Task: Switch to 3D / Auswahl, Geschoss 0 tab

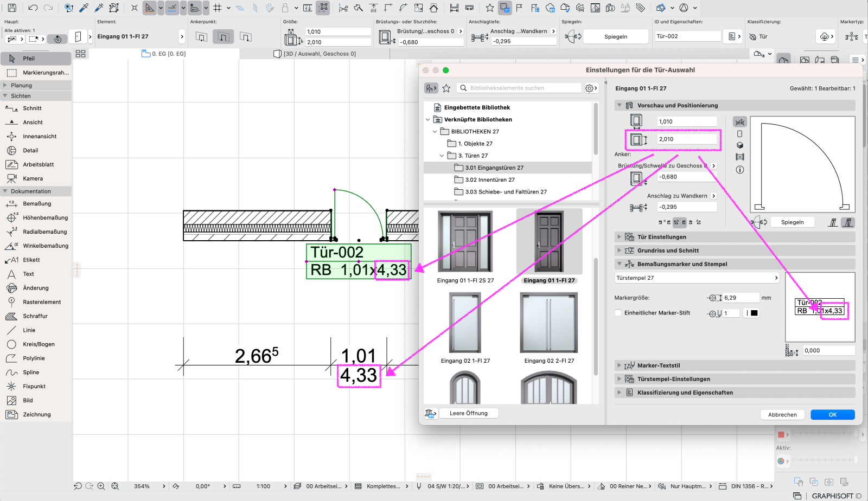Action: (315, 54)
